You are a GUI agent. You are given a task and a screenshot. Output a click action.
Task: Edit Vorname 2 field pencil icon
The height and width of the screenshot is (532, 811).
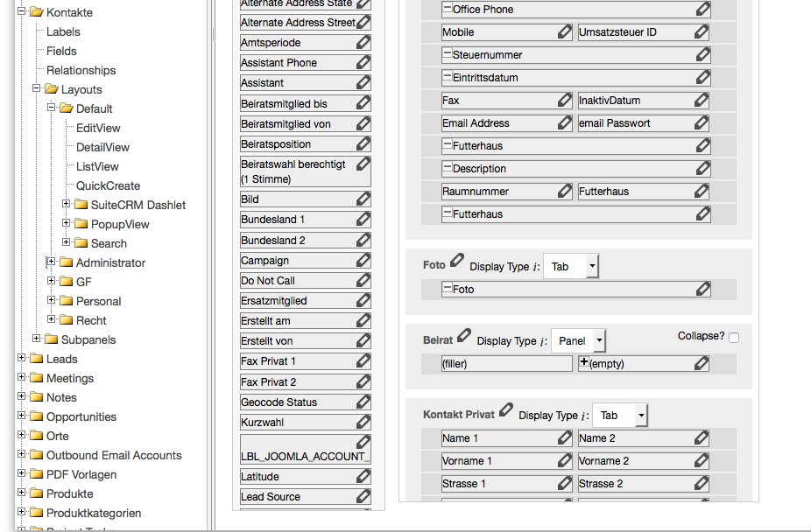click(x=702, y=460)
